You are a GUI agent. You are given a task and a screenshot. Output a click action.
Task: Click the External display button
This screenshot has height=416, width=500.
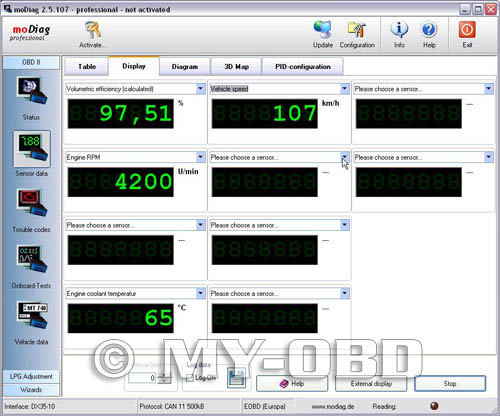point(371,384)
